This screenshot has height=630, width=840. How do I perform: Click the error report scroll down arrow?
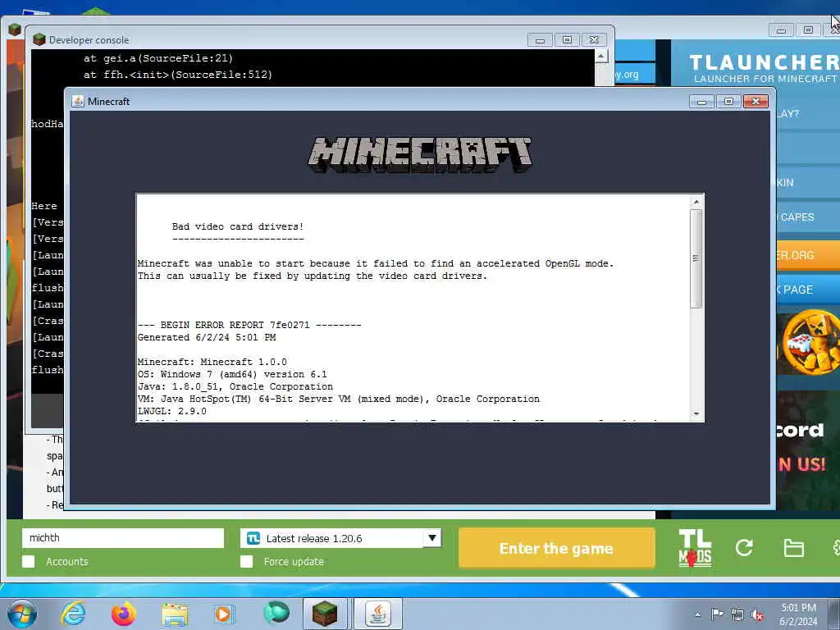click(696, 413)
